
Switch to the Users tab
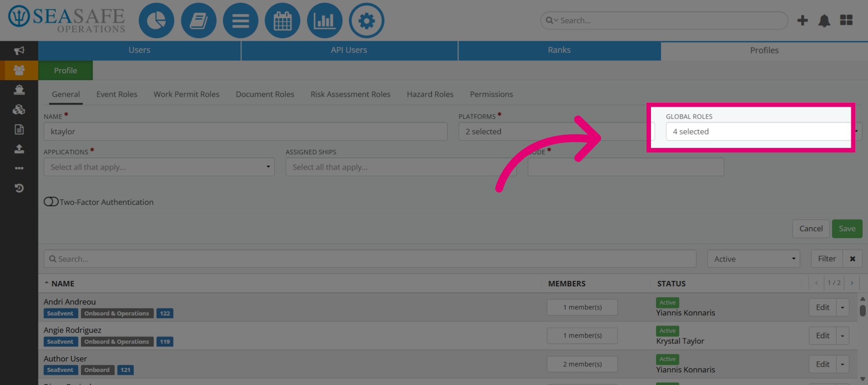139,50
